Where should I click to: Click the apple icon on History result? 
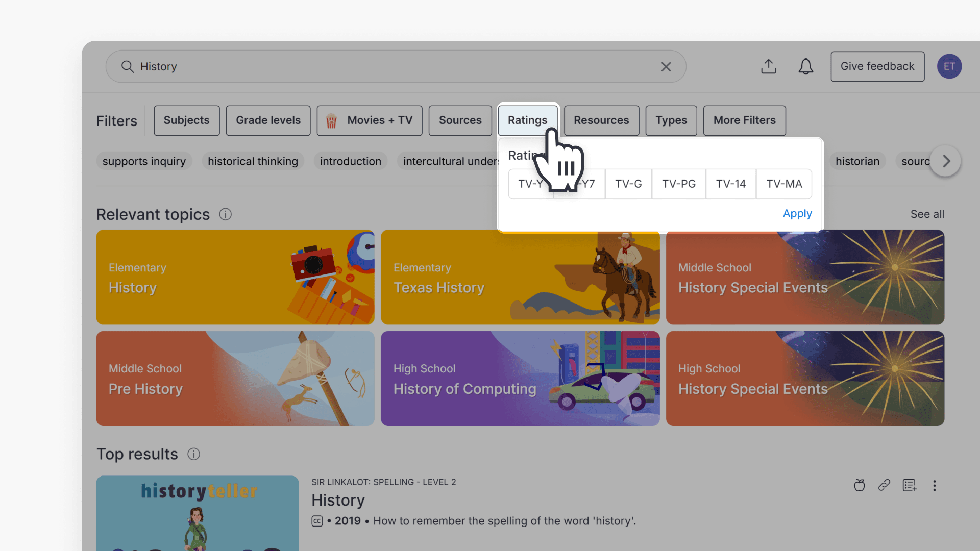[859, 485]
